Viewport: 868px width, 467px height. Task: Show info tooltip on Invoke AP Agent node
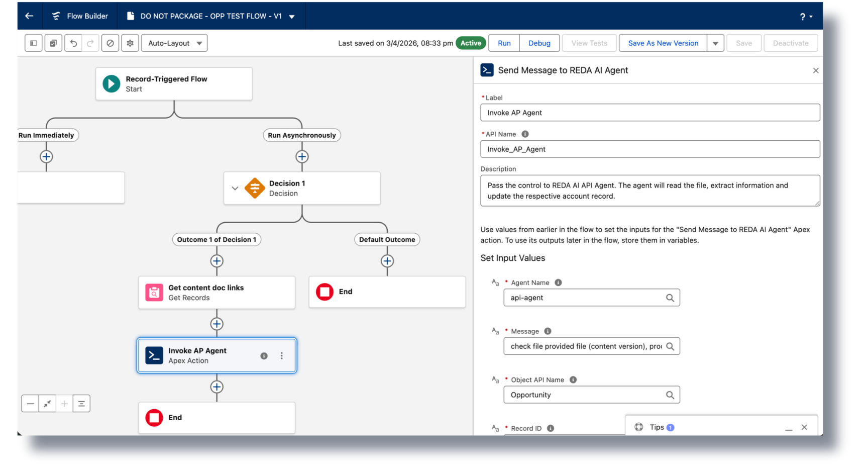[x=264, y=355]
